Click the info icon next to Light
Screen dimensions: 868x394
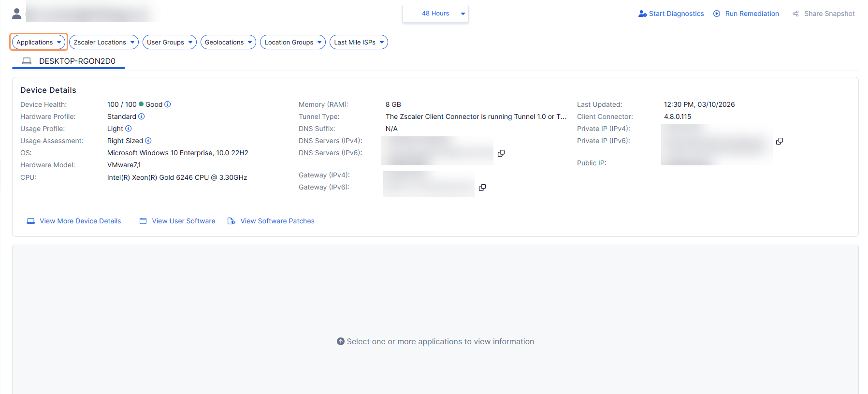129,129
